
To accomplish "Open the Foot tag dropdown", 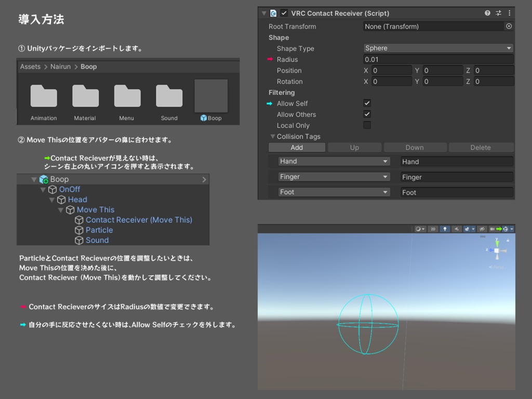I will (x=334, y=192).
